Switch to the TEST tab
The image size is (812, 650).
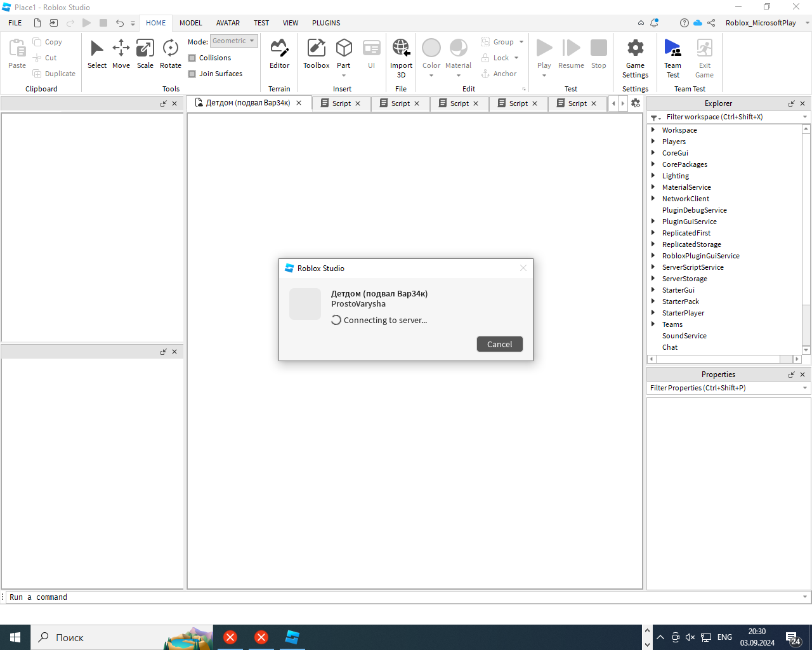[x=261, y=23]
